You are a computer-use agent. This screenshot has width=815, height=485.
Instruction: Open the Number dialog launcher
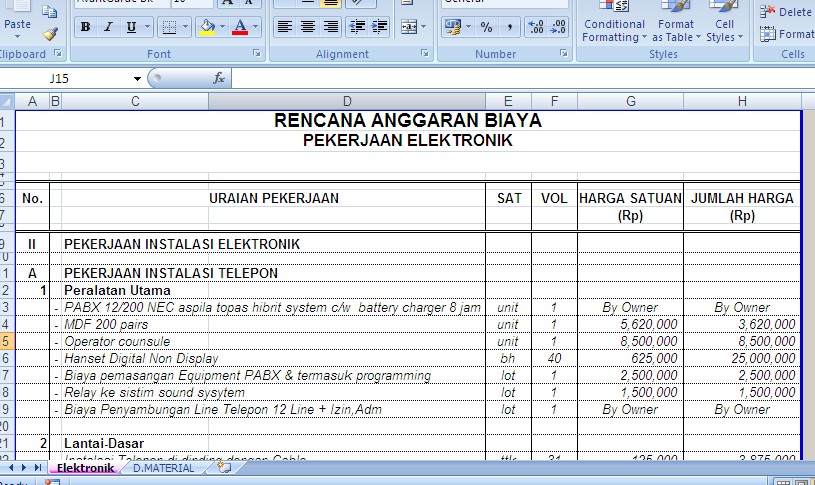(x=563, y=53)
